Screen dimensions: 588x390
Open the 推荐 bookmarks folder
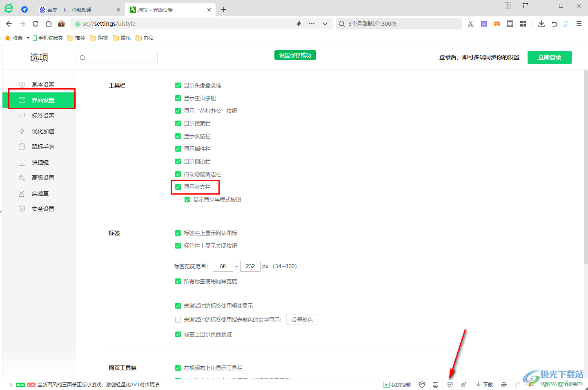click(x=76, y=38)
